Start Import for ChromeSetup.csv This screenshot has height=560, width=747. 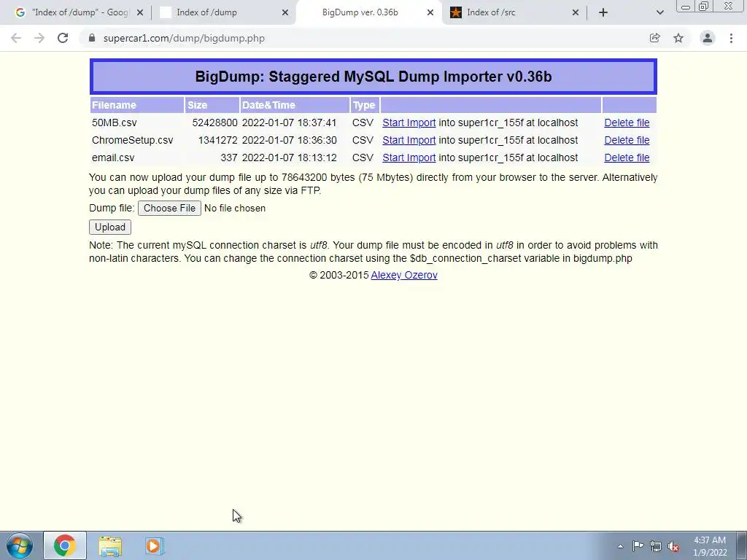tap(409, 140)
